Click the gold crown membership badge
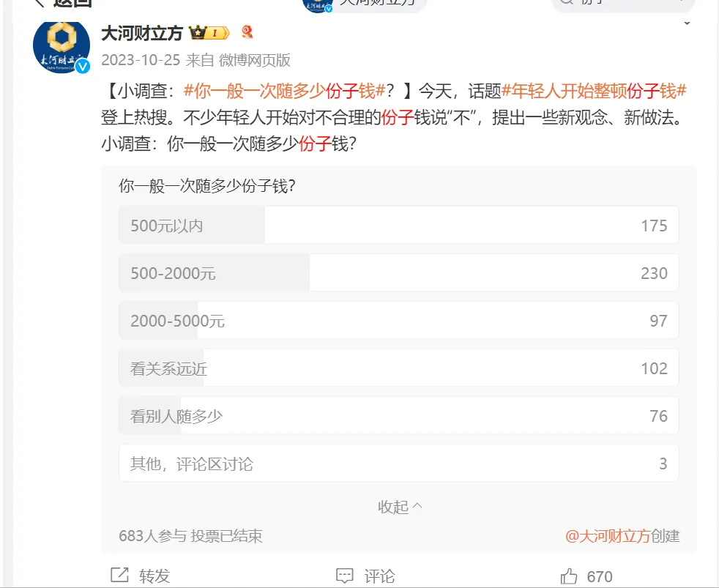The width and height of the screenshot is (719, 588). click(x=209, y=33)
